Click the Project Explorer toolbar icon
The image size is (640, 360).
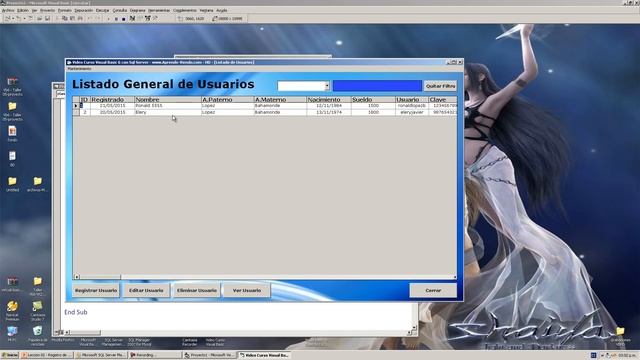coord(132,18)
